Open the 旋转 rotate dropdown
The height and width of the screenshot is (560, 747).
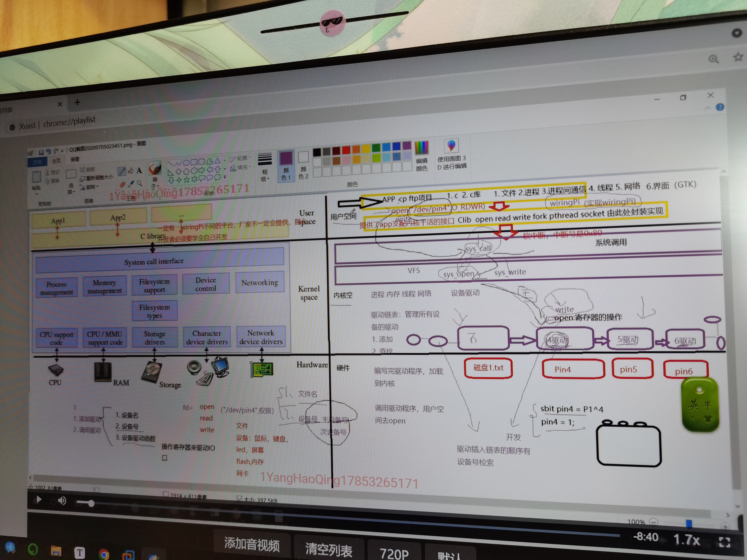point(89,188)
